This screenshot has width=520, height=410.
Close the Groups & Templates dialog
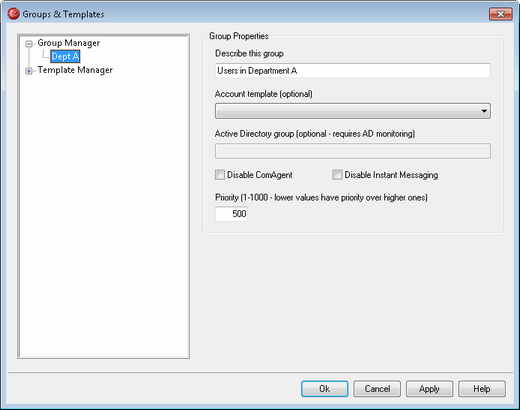pos(500,14)
